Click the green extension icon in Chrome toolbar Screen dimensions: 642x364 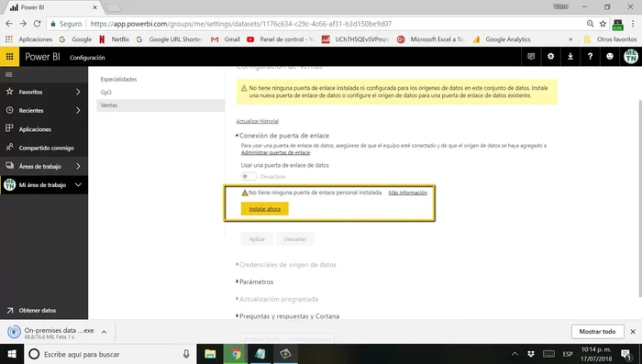(x=618, y=25)
